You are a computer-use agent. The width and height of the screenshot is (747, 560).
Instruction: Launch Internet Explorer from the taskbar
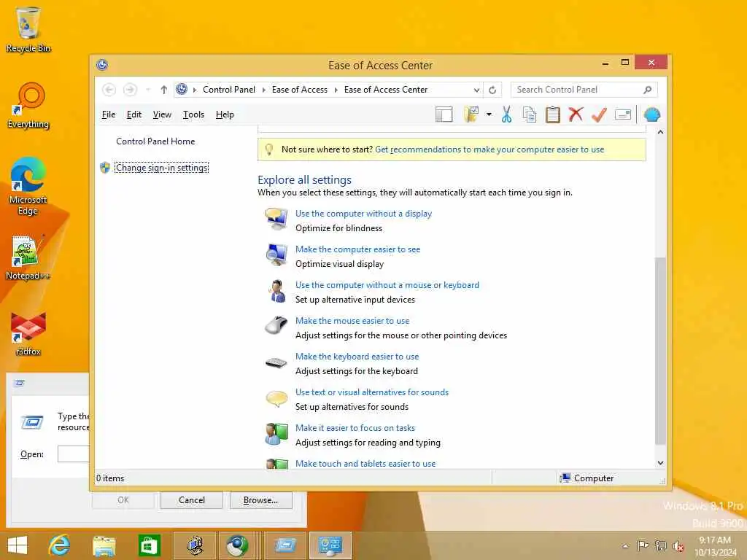point(60,545)
